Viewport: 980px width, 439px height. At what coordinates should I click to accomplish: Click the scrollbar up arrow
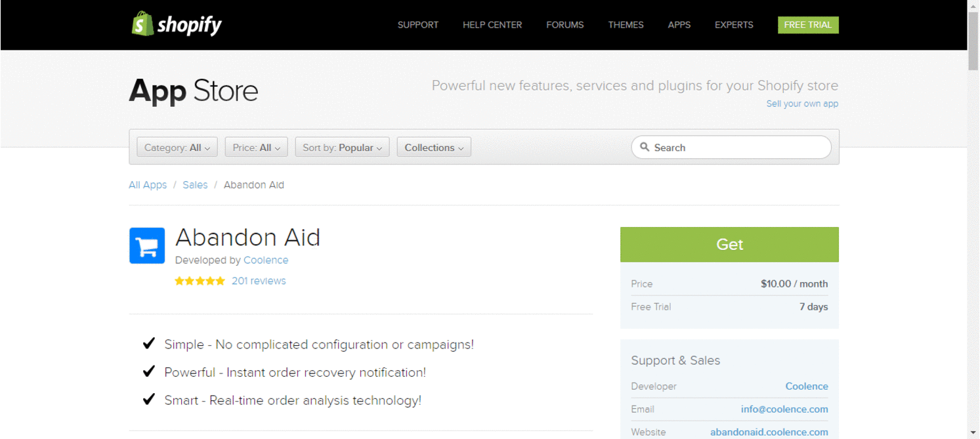tap(973, 5)
